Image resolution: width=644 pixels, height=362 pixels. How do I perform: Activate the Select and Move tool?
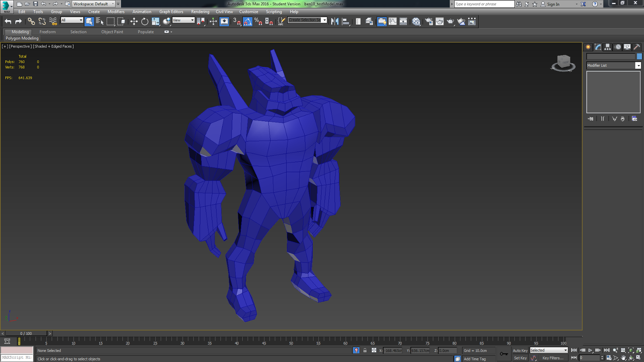point(134,21)
